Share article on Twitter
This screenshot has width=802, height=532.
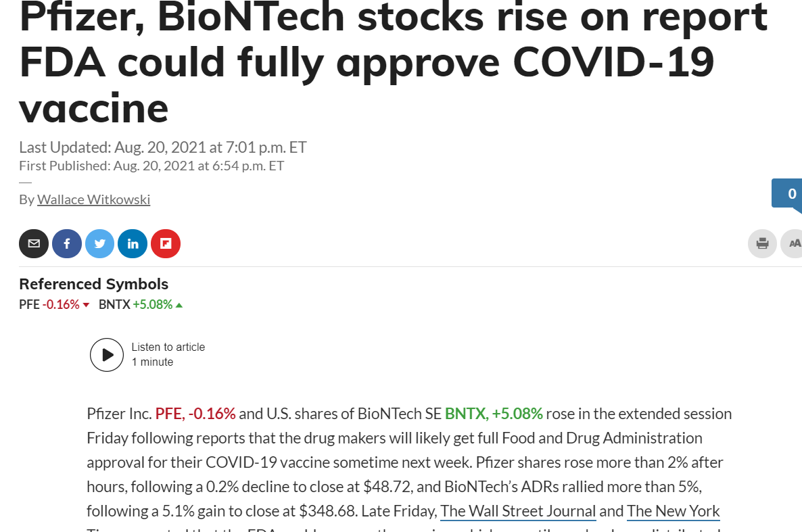click(100, 243)
